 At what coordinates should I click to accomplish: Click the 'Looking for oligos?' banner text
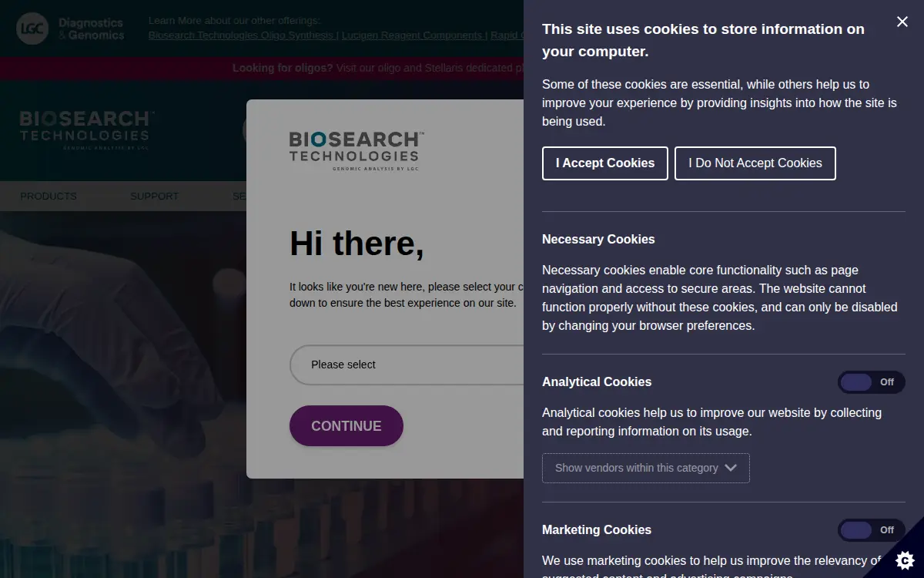283,68
